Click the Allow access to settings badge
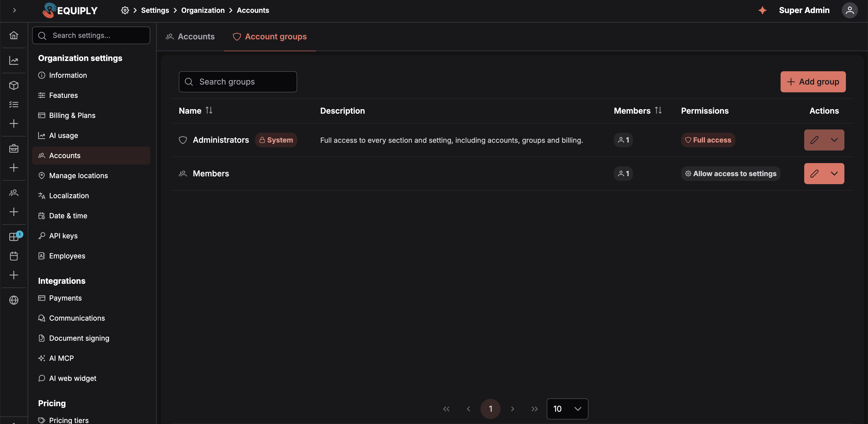 click(731, 174)
